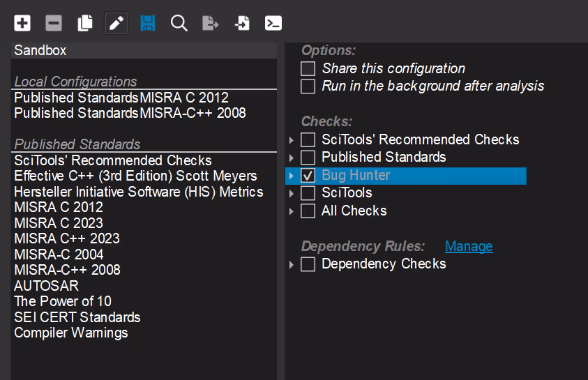Tick the Published Standards checkbox in Checks
This screenshot has width=588, height=380.
pos(308,158)
